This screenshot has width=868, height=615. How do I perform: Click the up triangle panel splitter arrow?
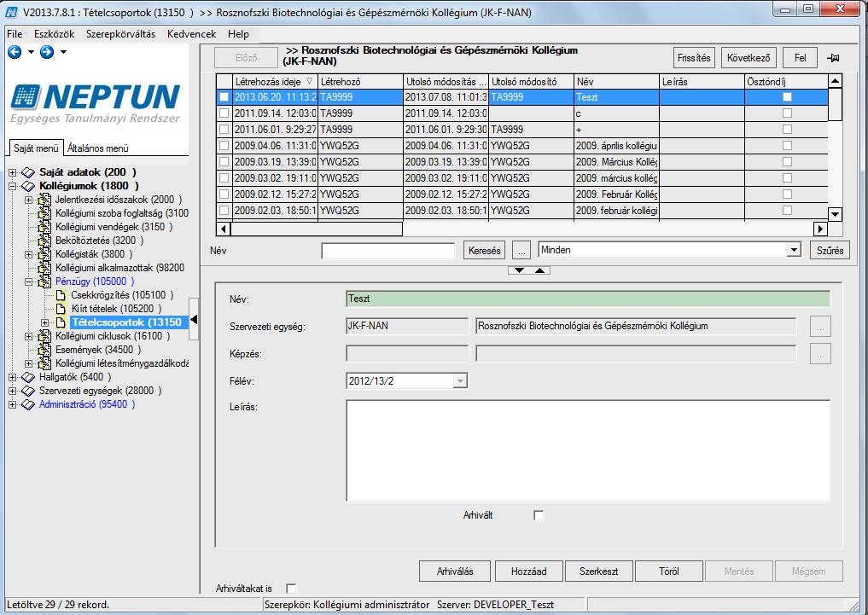pos(540,270)
